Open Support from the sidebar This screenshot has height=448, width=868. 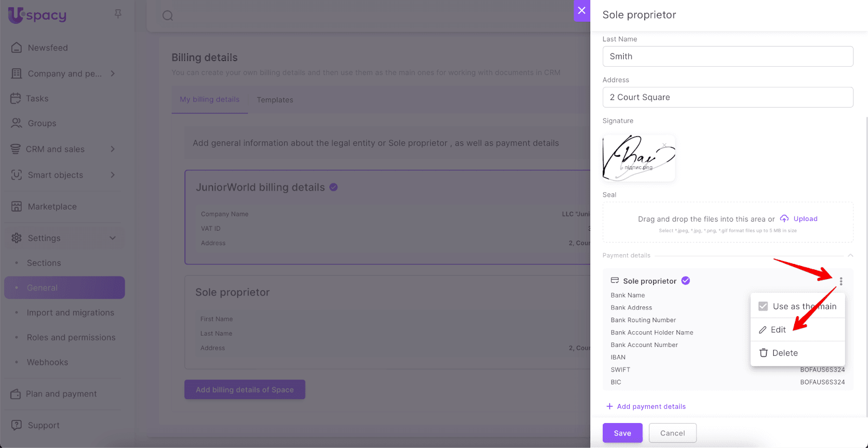pos(43,425)
